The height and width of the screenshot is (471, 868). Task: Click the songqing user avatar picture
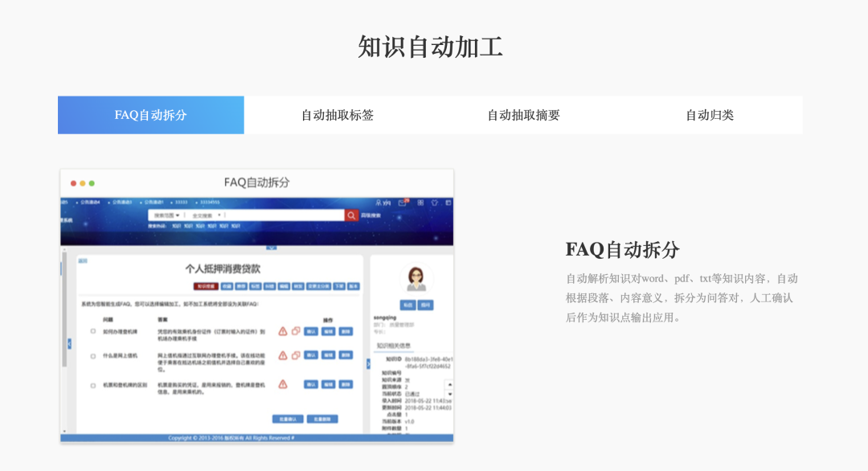pyautogui.click(x=416, y=278)
